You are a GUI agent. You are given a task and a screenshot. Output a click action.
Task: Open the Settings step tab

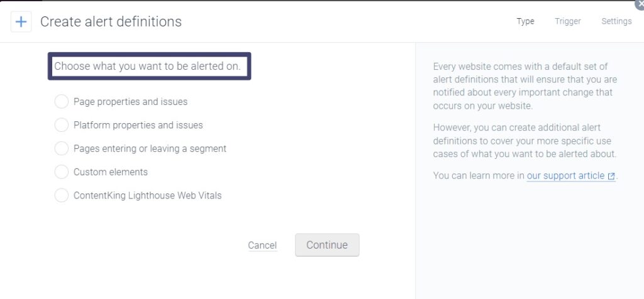616,21
